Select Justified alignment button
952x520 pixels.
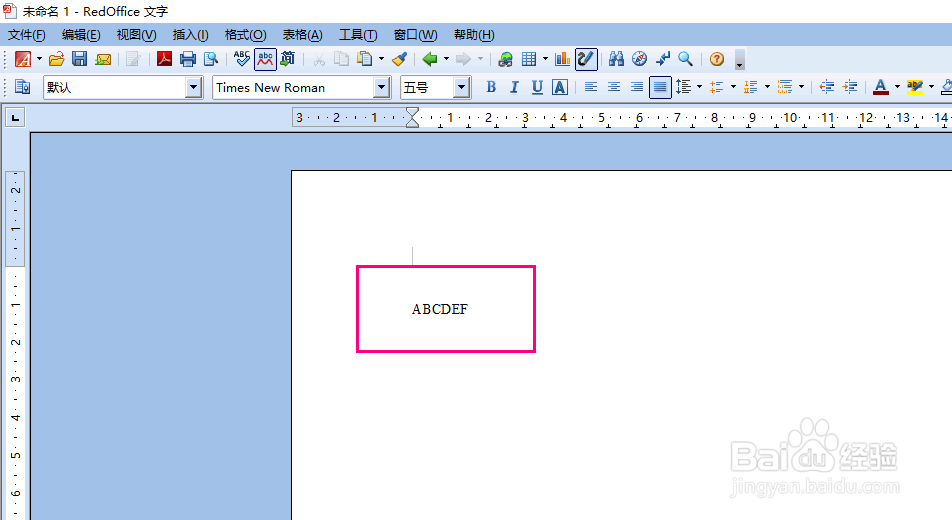660,87
